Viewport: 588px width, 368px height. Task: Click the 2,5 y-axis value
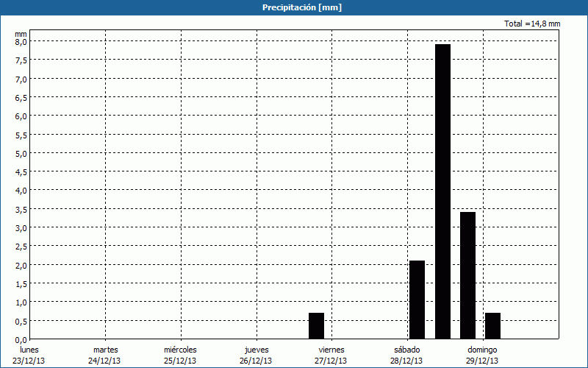pos(21,247)
